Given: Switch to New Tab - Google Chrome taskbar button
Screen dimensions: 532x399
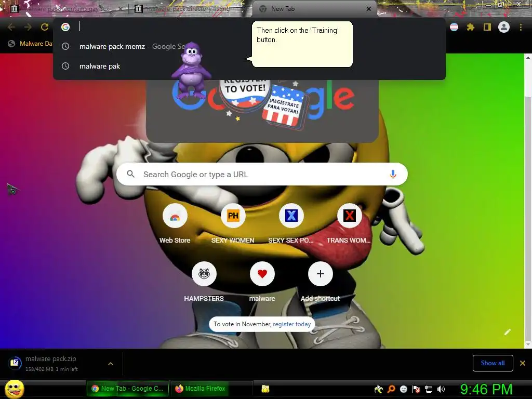Looking at the screenshot, I should coord(128,389).
